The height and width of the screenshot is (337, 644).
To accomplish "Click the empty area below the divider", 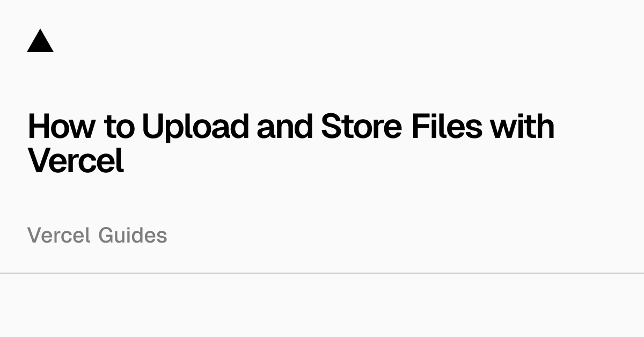I will pos(322,305).
